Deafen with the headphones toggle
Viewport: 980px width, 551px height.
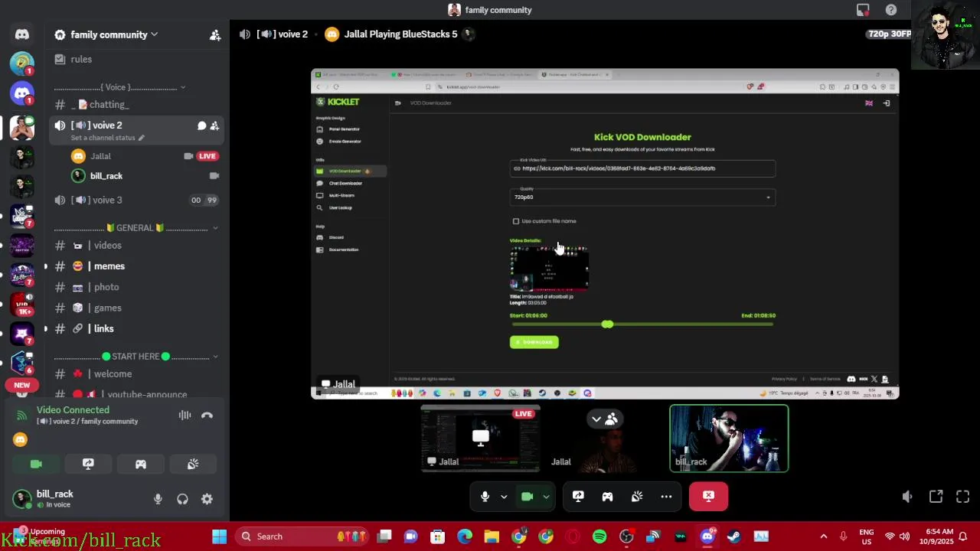click(182, 499)
